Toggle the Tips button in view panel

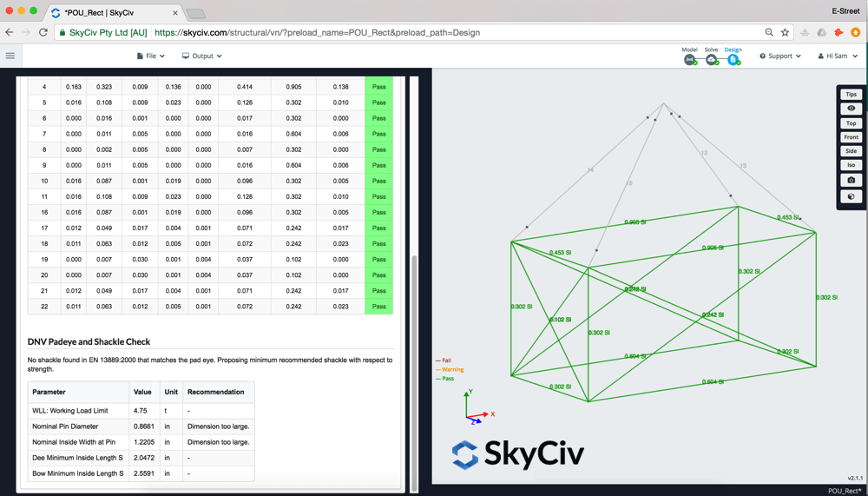coord(851,94)
